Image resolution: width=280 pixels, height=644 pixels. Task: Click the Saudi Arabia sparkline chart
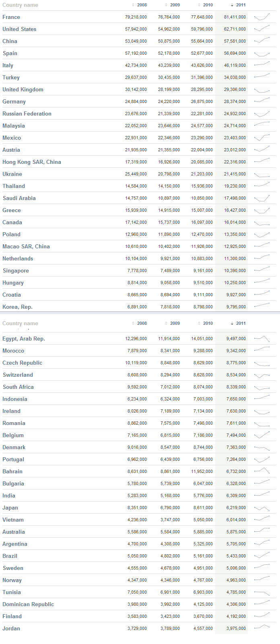(x=262, y=198)
